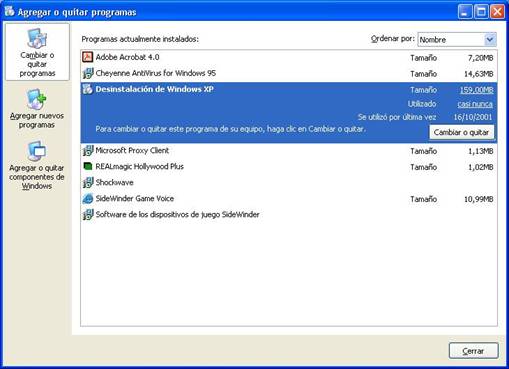Screen dimensions: 509x369
Task: Maximize the Agregar o quitar programas window
Action: (481, 12)
